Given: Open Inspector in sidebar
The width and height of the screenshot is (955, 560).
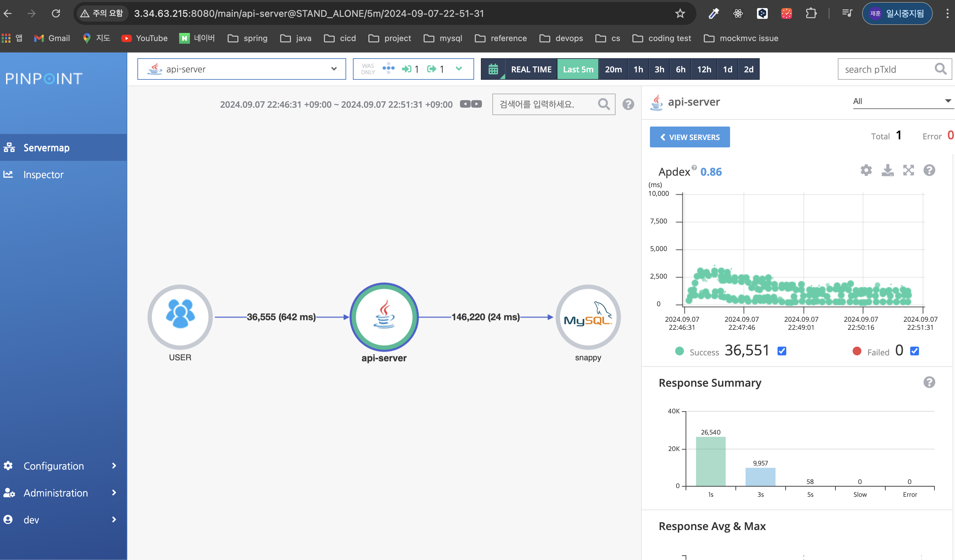Looking at the screenshot, I should click(43, 175).
